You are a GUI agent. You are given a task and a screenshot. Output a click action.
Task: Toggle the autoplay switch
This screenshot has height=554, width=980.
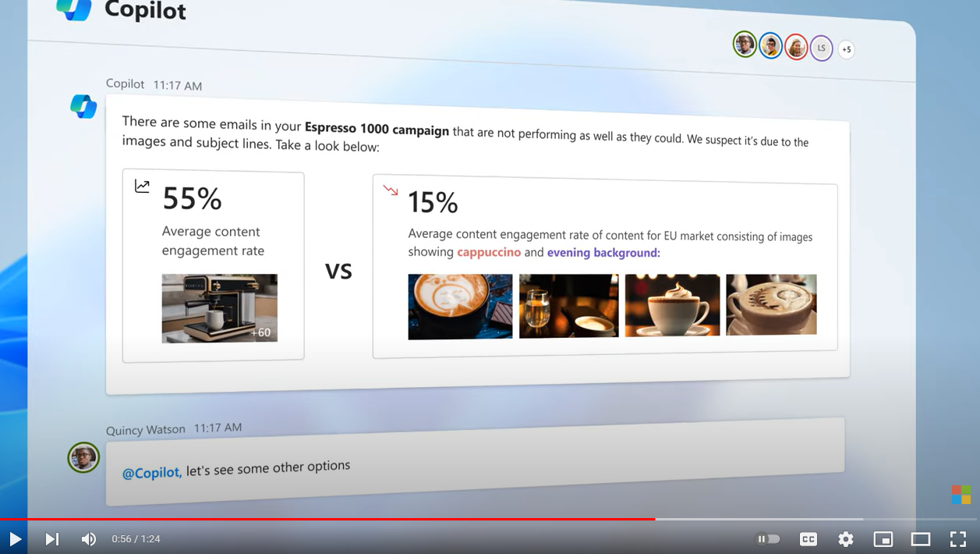768,539
